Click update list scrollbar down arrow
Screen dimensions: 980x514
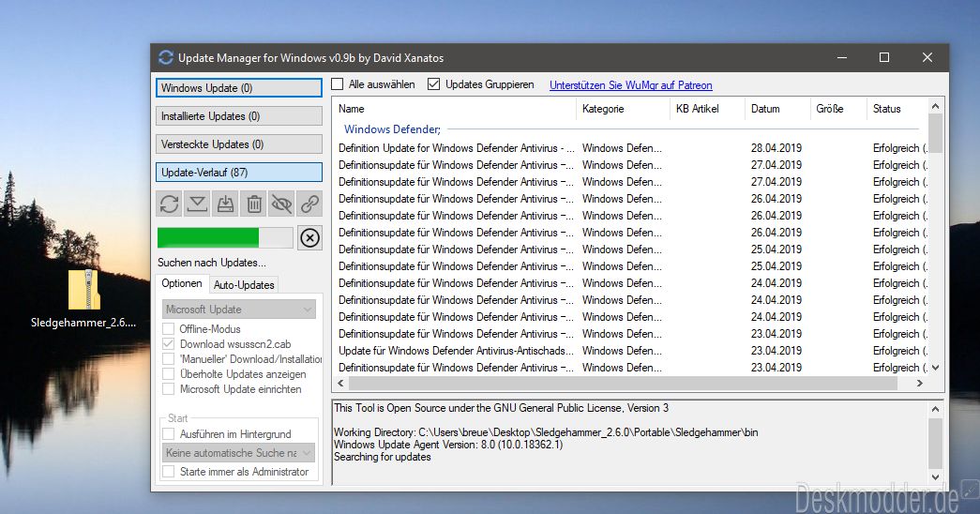point(936,368)
